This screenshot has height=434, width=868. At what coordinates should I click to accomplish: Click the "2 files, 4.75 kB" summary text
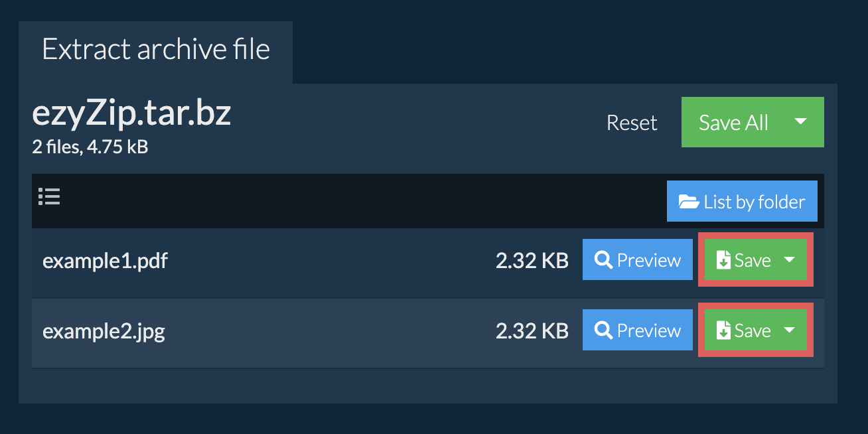90,147
